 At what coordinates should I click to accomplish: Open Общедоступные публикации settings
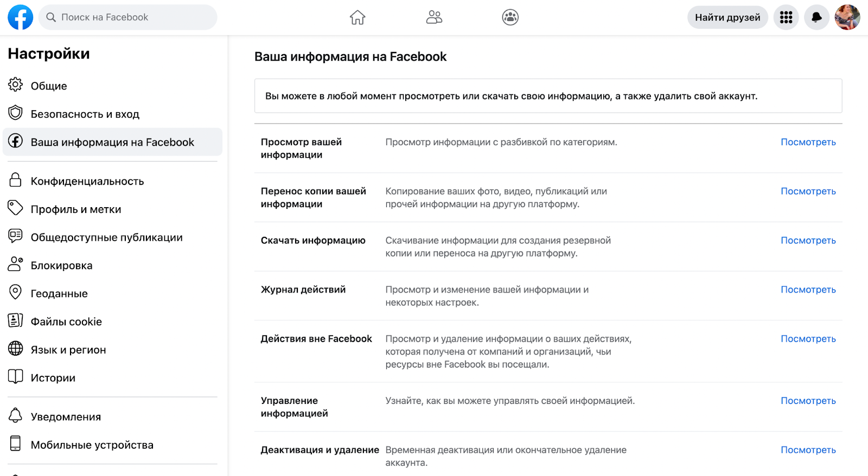[x=112, y=237]
